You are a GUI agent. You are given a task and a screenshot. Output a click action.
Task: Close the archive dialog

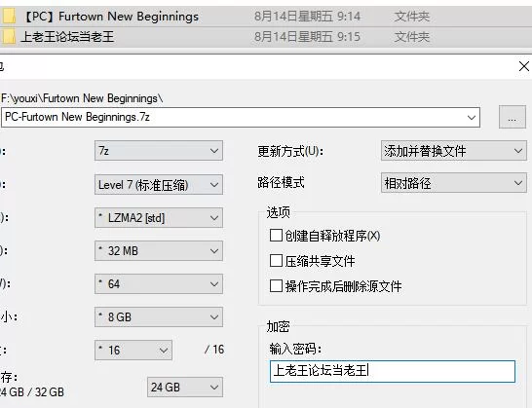pos(524,66)
